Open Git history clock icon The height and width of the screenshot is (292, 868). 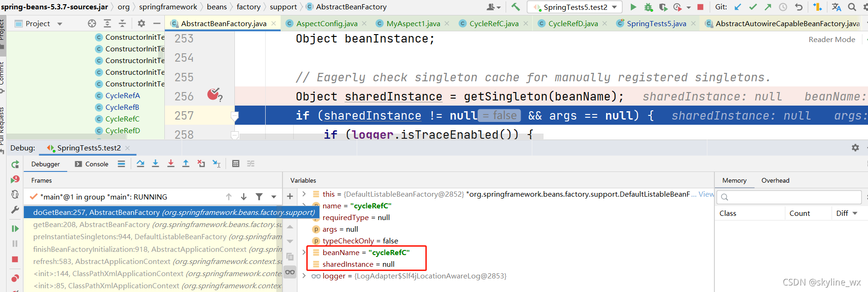coord(783,7)
